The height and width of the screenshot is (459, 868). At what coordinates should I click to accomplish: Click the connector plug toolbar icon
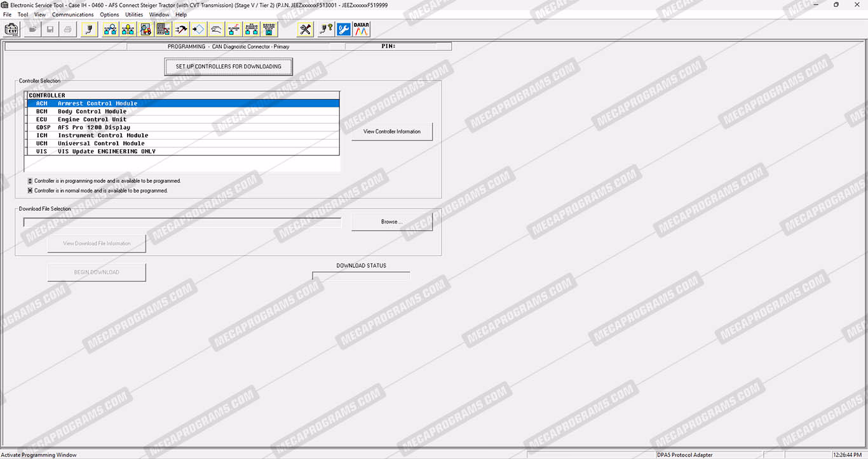pyautogui.click(x=89, y=29)
